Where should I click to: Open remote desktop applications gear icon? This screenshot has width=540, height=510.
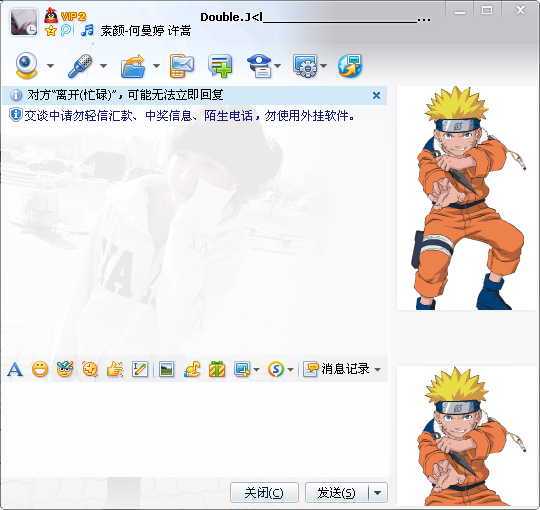[305, 66]
